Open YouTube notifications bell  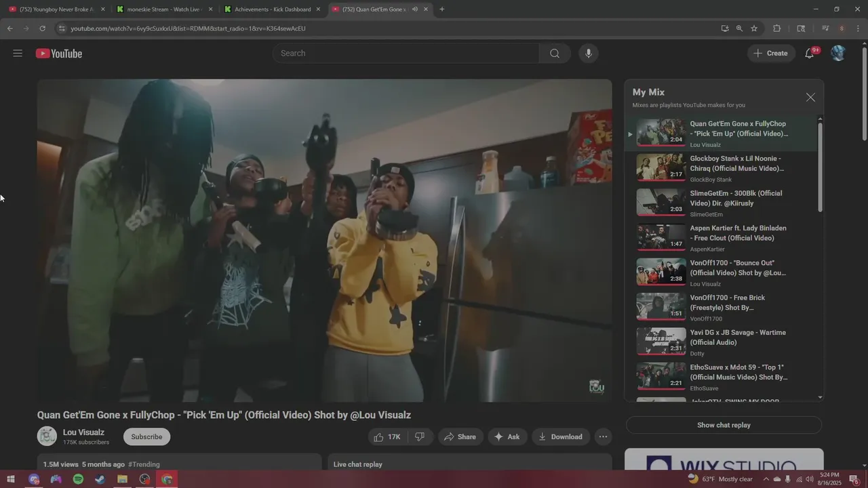pyautogui.click(x=810, y=54)
